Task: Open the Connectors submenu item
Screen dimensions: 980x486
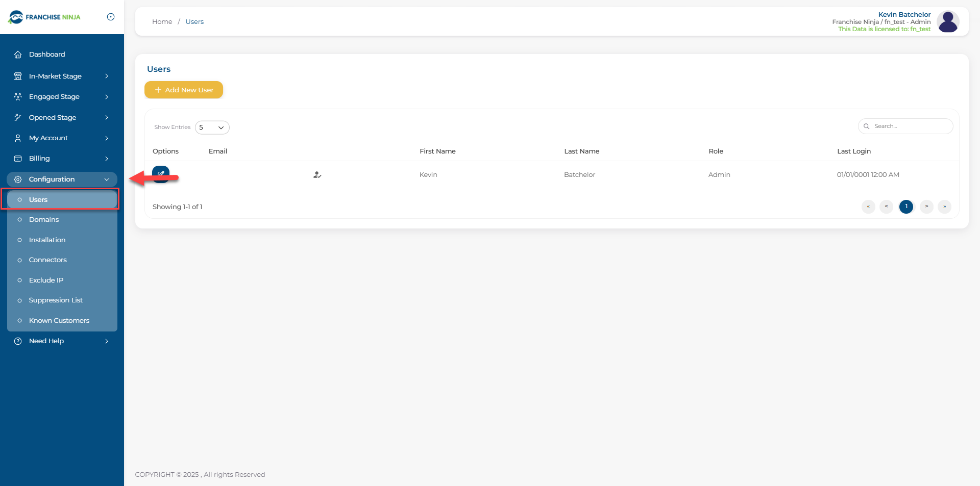Action: pyautogui.click(x=62, y=260)
